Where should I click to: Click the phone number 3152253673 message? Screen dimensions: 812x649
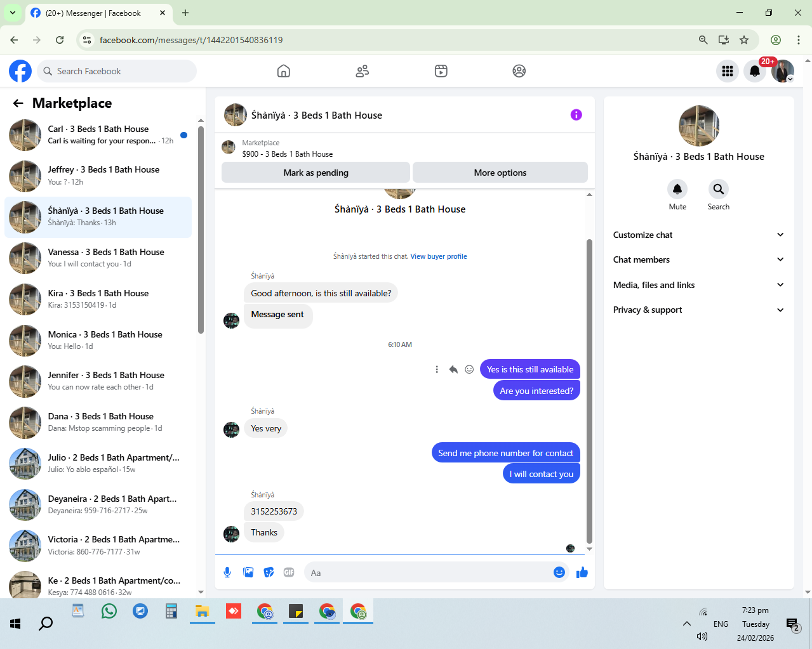(274, 511)
